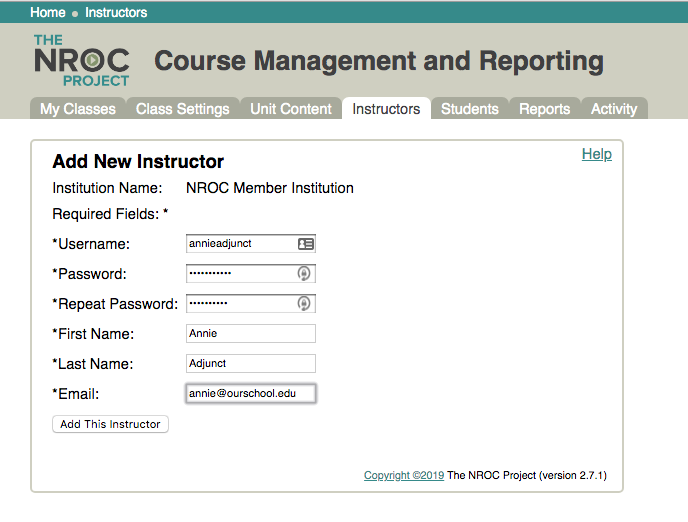Click into the First Name field
The image size is (688, 522).
(x=251, y=333)
